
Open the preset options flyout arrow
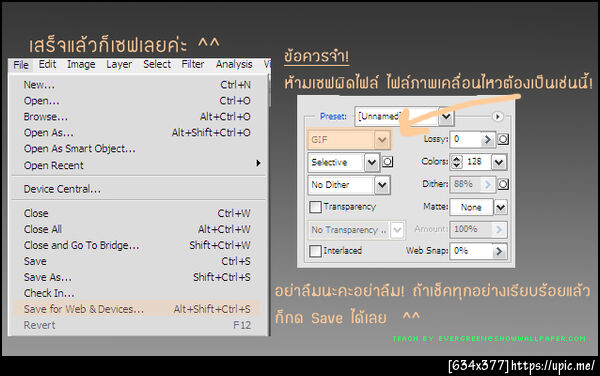[x=497, y=116]
